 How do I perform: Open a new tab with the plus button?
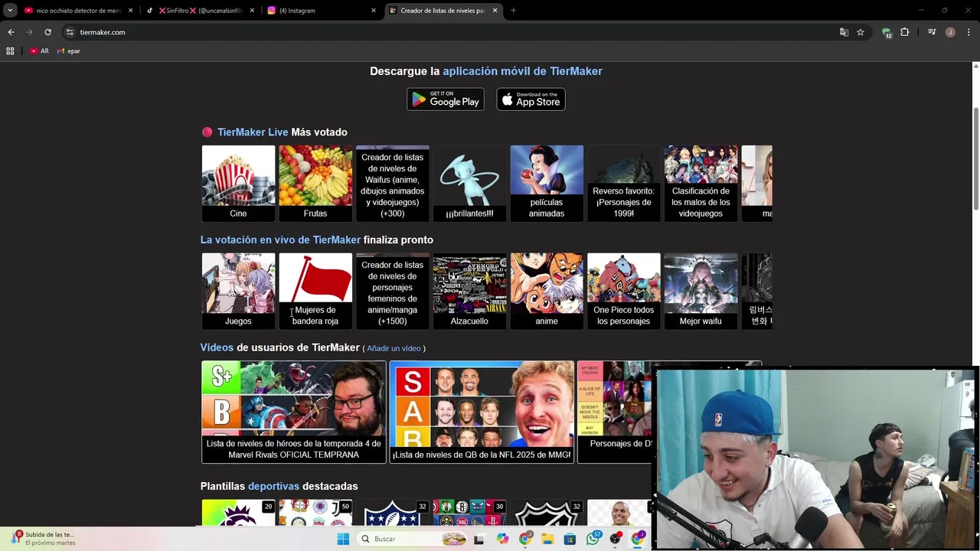[x=513, y=11]
